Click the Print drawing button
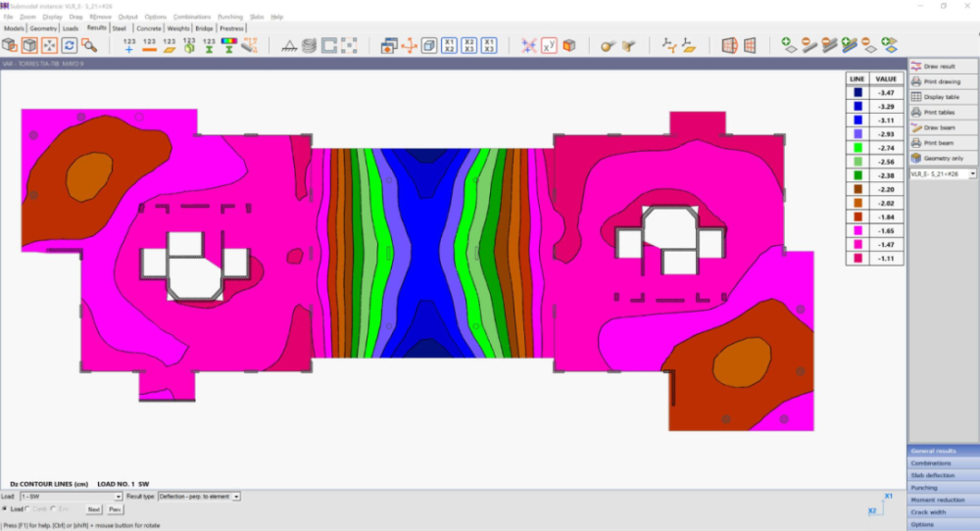Screen dimensions: 980x531 pos(943,81)
